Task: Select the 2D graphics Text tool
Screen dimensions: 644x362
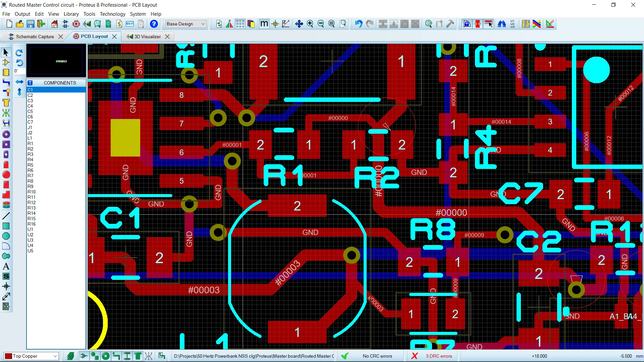Action: [6, 266]
